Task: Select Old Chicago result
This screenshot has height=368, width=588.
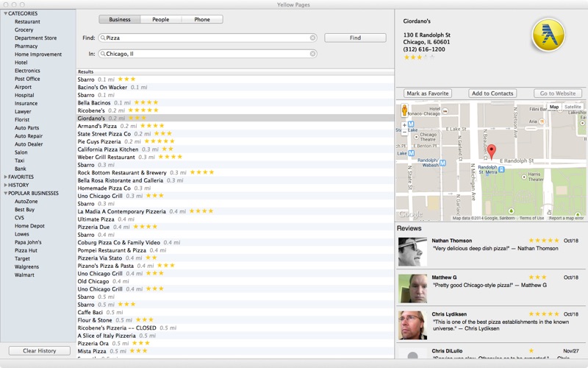Action: click(x=235, y=281)
